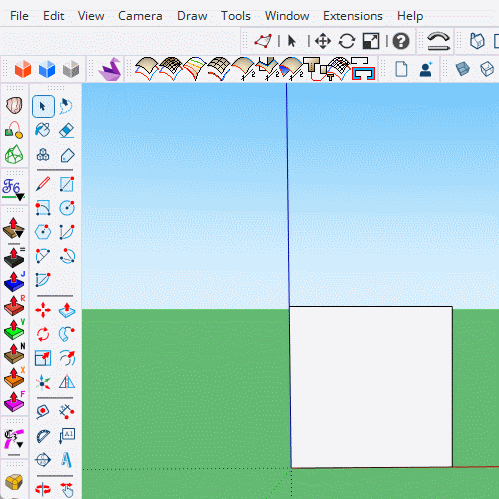
Task: Activate the Push/Pull tool
Action: [x=67, y=310]
